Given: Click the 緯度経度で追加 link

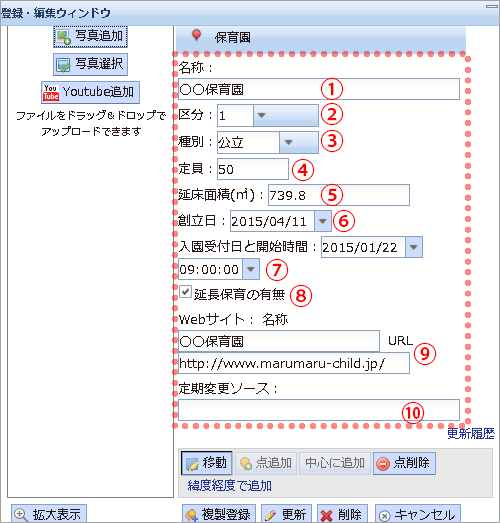Looking at the screenshot, I should [x=229, y=485].
